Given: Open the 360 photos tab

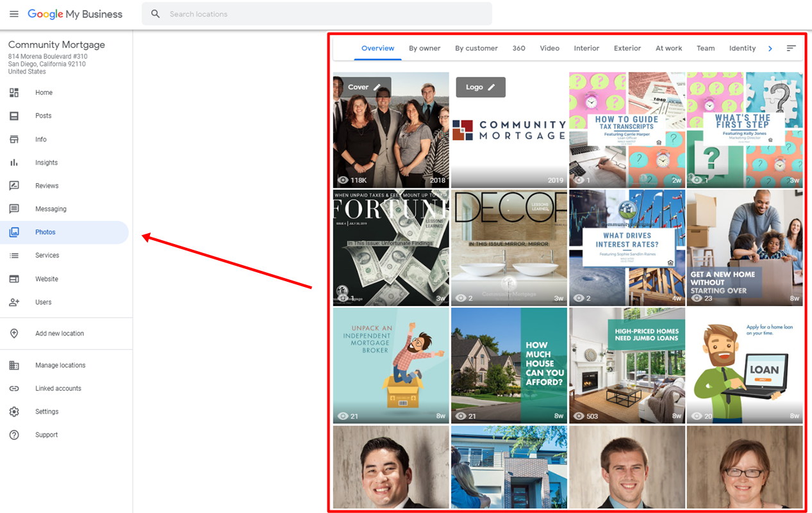Looking at the screenshot, I should pos(519,49).
